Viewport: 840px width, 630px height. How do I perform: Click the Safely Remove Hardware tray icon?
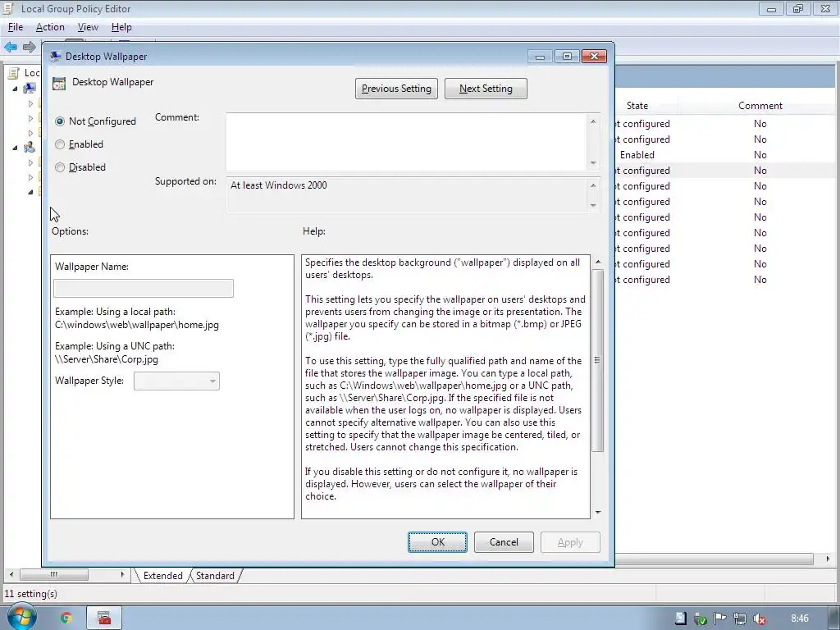point(701,619)
